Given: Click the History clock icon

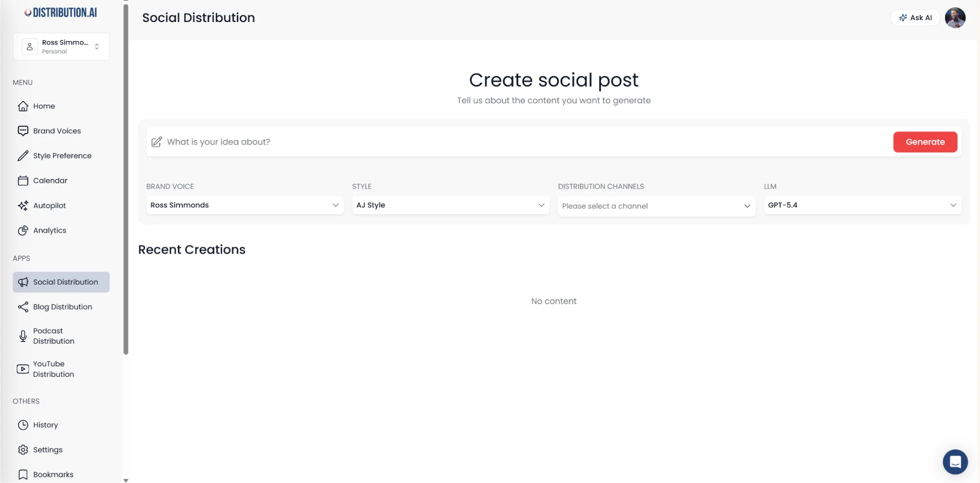Looking at the screenshot, I should coord(23,425).
